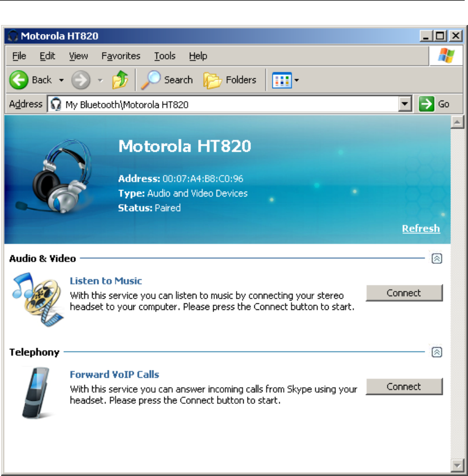The width and height of the screenshot is (468, 476).
Task: Click the scrollbar up arrow
Action: coord(457,122)
